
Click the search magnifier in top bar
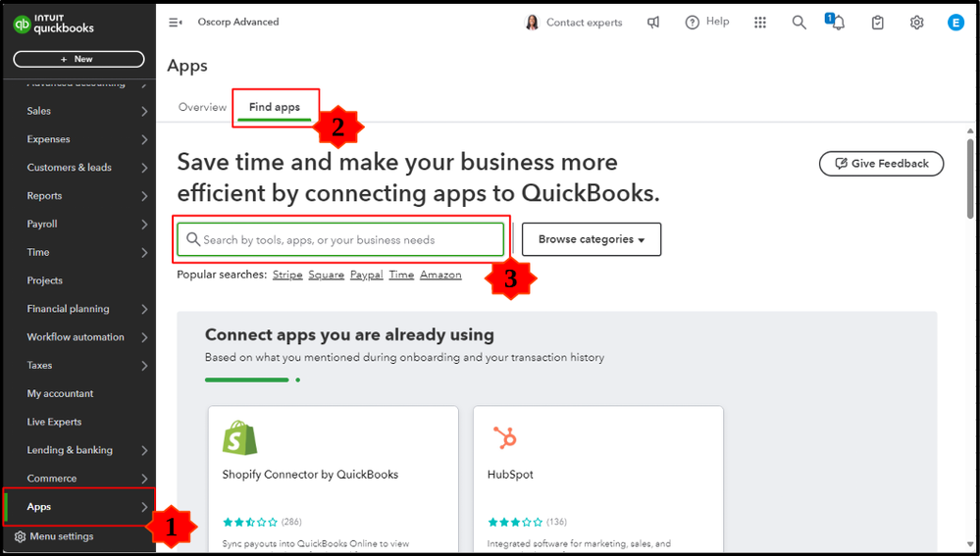799,23
